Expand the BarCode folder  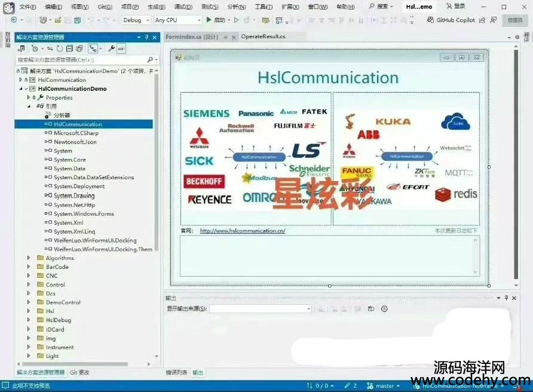29,267
